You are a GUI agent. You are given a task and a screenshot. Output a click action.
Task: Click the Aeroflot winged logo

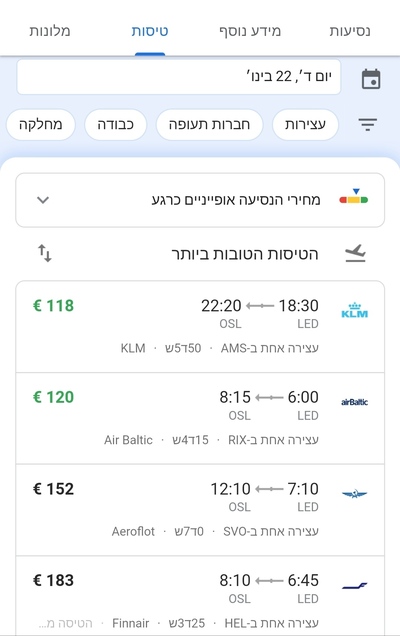[x=355, y=494]
